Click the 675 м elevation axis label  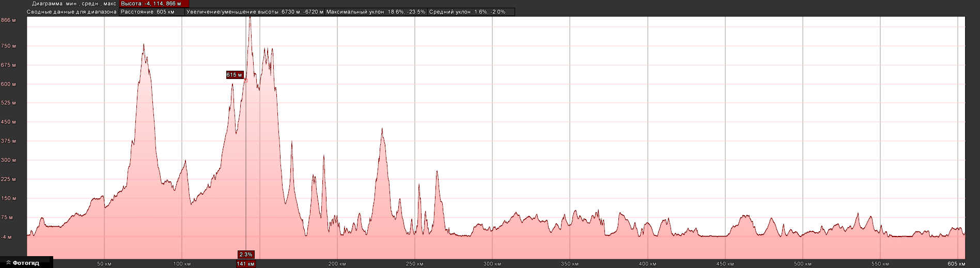(8, 65)
